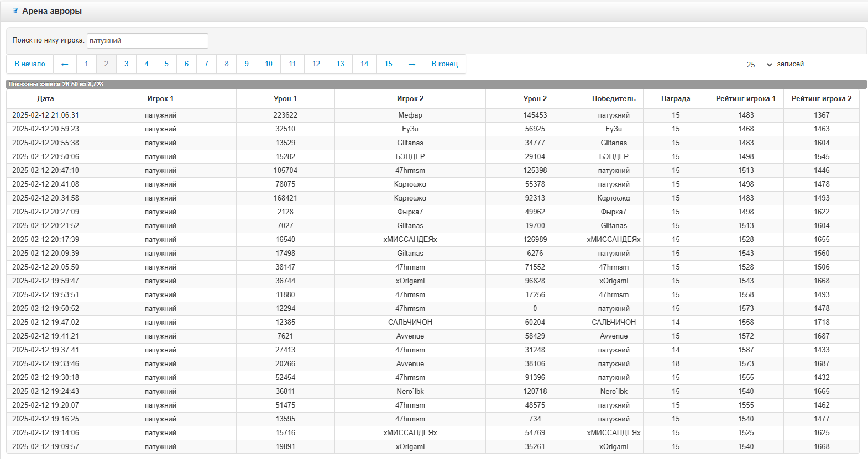
Task: Sort by Урон 1 column header
Action: tap(285, 99)
